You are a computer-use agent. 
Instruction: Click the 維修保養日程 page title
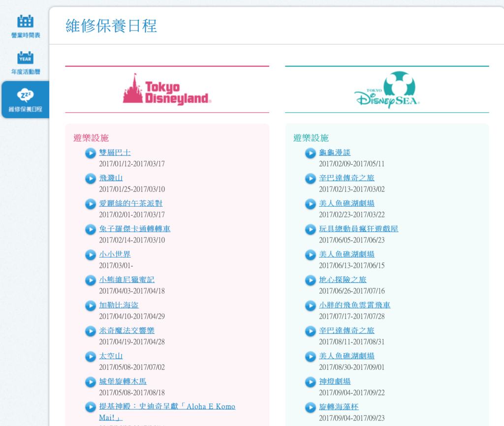[x=111, y=26]
